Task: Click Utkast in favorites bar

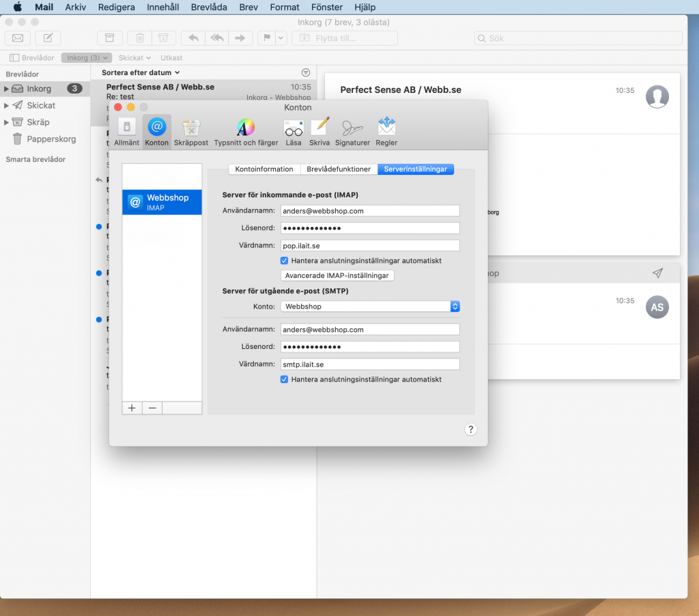Action: tap(171, 57)
